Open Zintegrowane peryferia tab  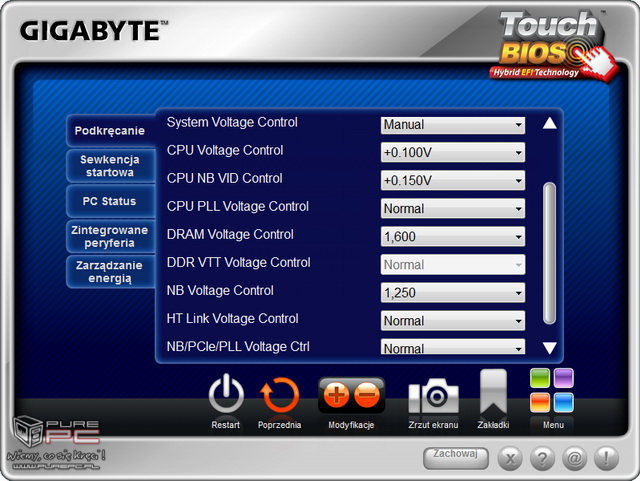(109, 236)
